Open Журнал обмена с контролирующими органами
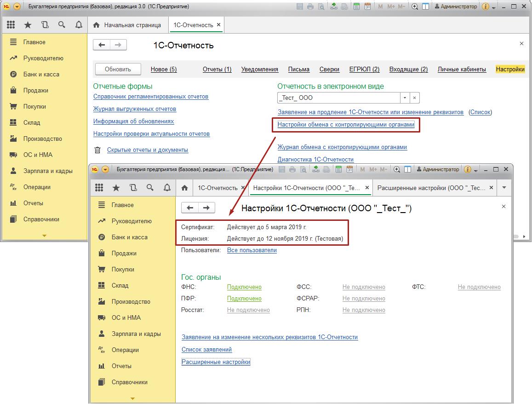The image size is (532, 404). [342, 147]
